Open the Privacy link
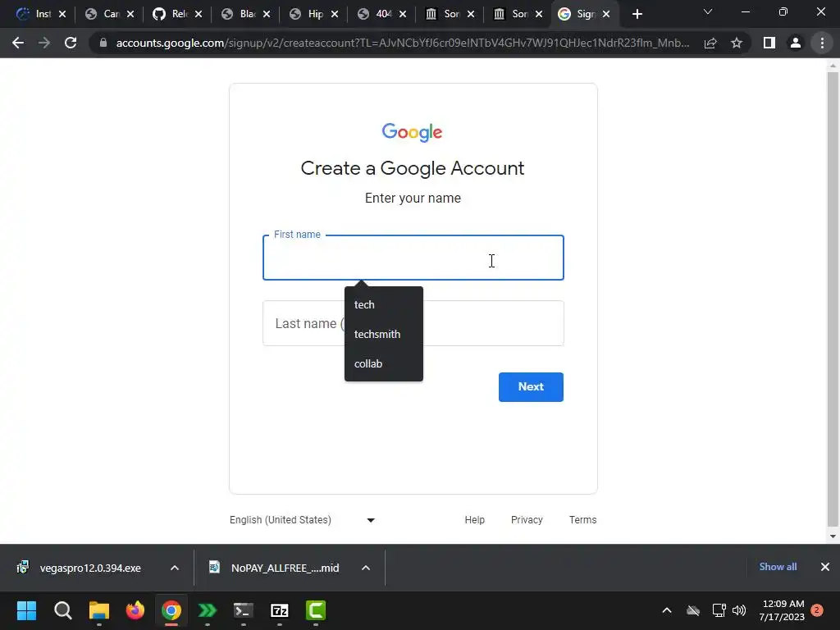Screen dimensions: 840x630 527,519
